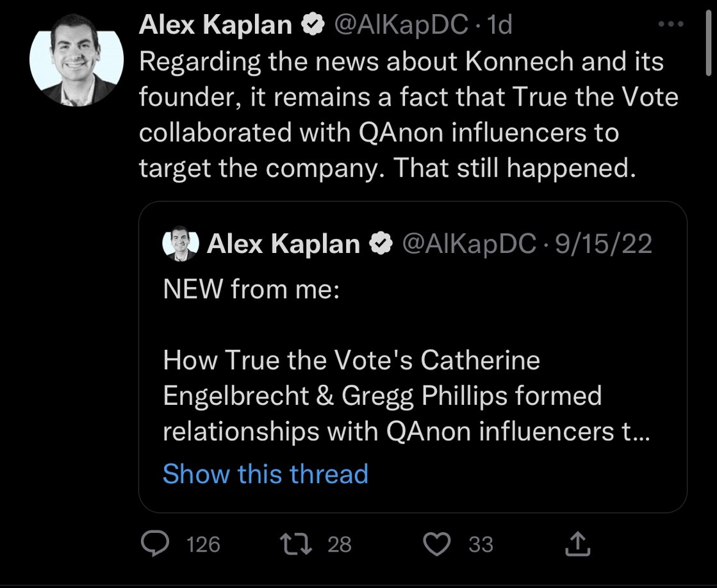Click the small avatar in the quoted tweet
This screenshot has height=588, width=717.
181,244
